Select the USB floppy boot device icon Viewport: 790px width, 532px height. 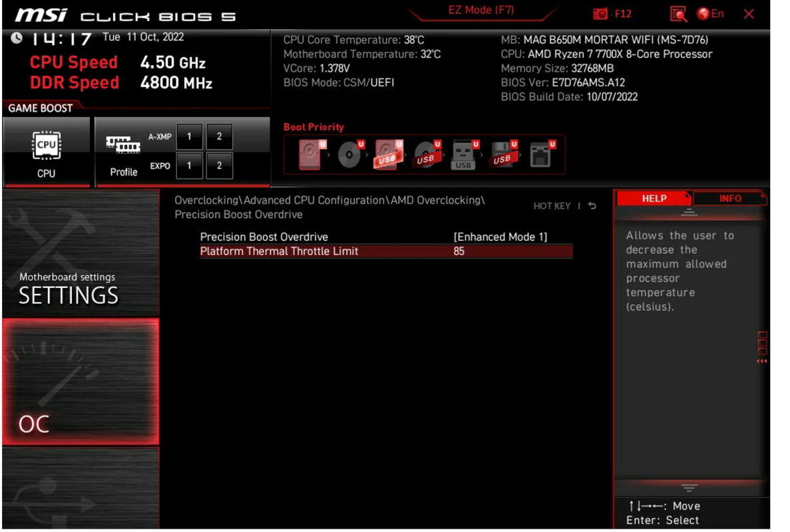coord(503,154)
